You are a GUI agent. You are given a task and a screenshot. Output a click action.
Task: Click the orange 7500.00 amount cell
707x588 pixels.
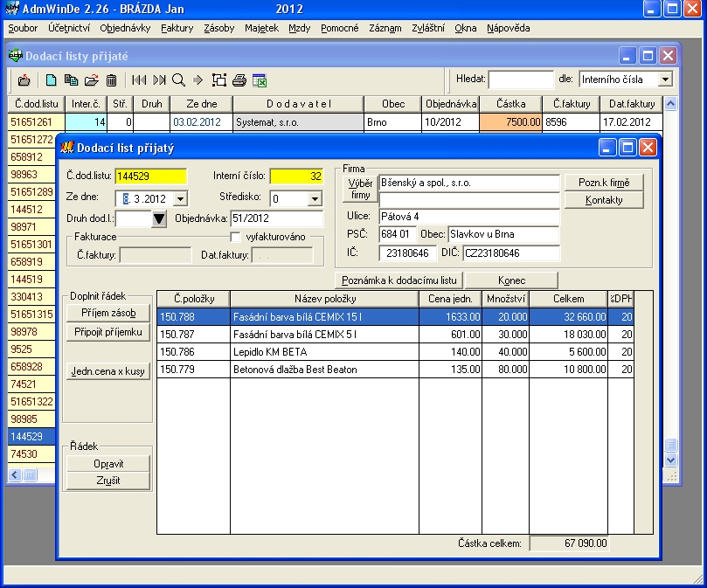pos(511,122)
